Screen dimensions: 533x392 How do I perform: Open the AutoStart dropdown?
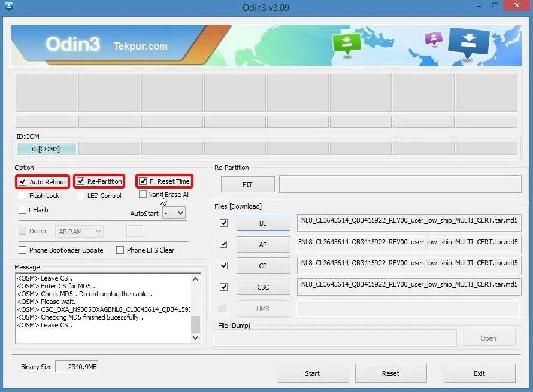click(174, 213)
